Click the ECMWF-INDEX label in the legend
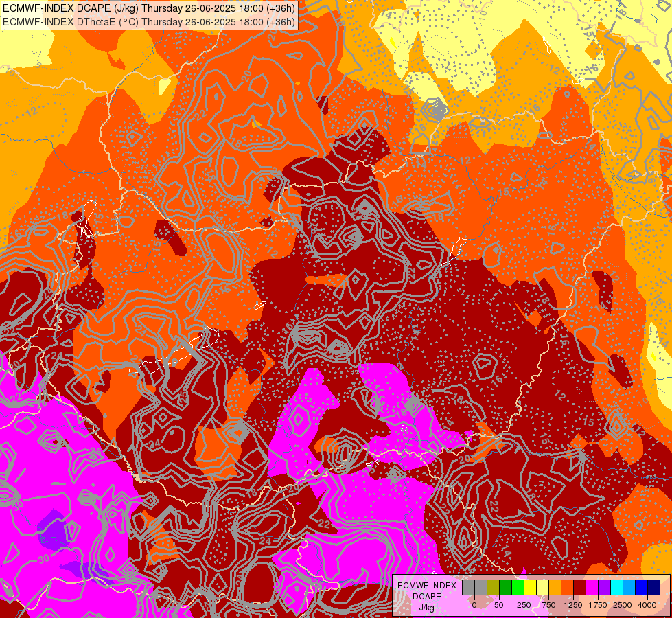Viewport: 672px width, 618px height. point(427,586)
